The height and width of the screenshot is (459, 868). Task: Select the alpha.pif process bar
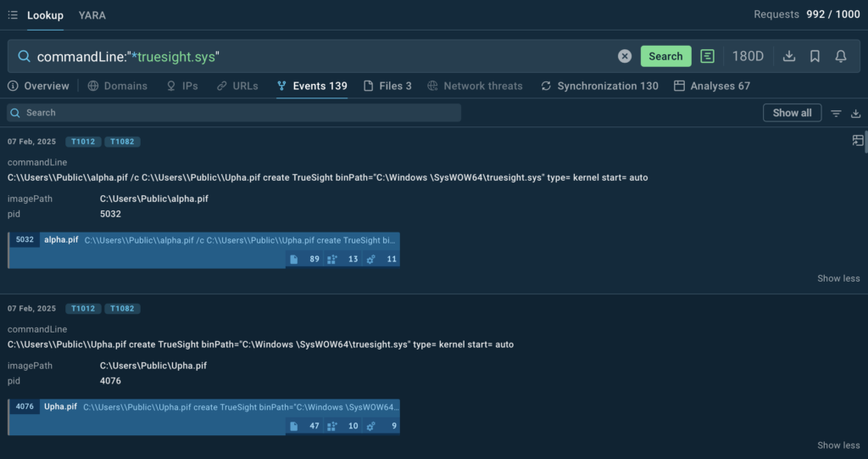(x=203, y=240)
